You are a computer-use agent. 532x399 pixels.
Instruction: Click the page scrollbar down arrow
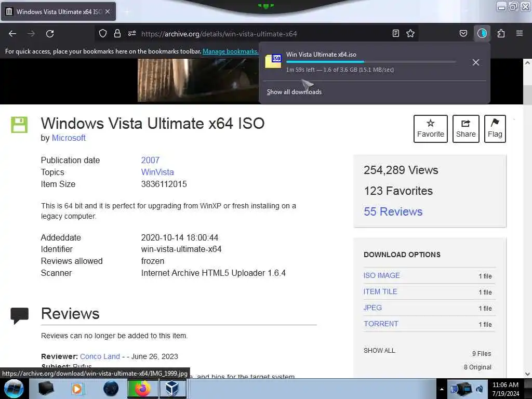tap(527, 374)
